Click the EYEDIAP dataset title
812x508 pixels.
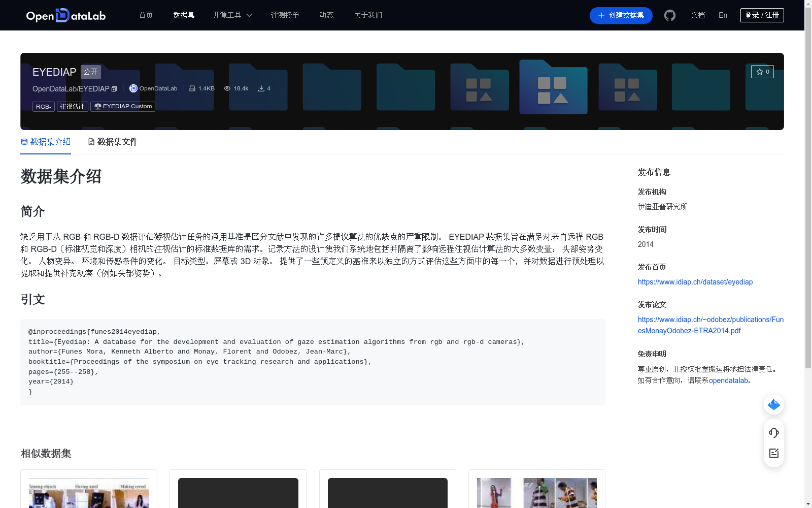[54, 72]
